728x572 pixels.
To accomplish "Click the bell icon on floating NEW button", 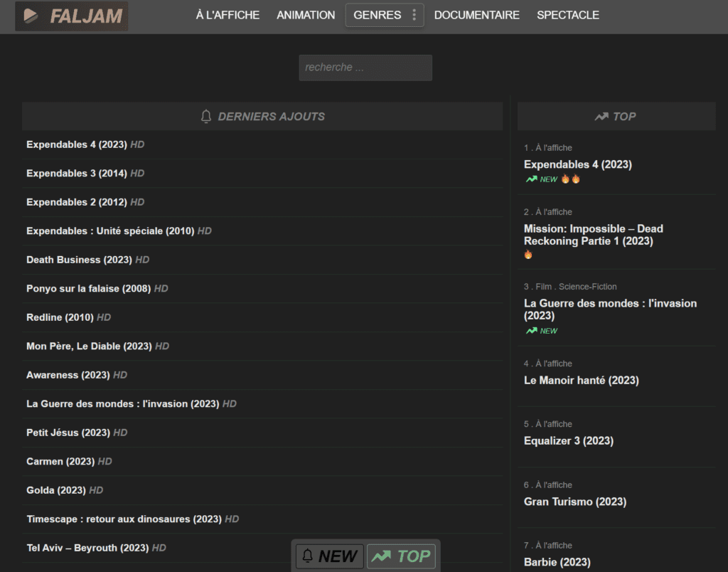I will 307,556.
